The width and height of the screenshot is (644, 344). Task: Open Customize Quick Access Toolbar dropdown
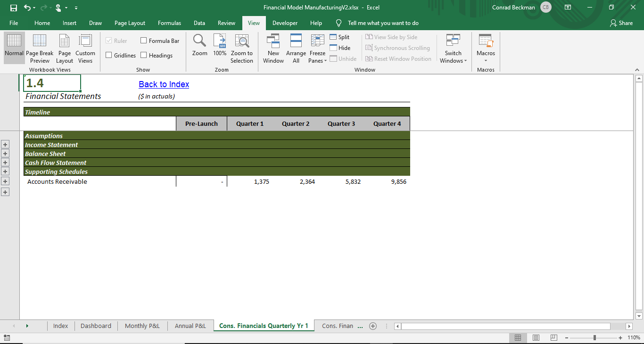[x=76, y=8]
